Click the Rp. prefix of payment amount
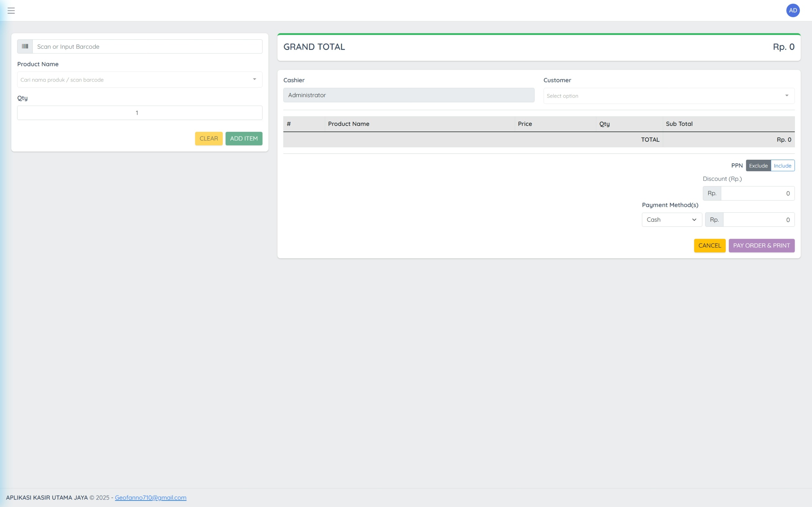 [x=714, y=220]
